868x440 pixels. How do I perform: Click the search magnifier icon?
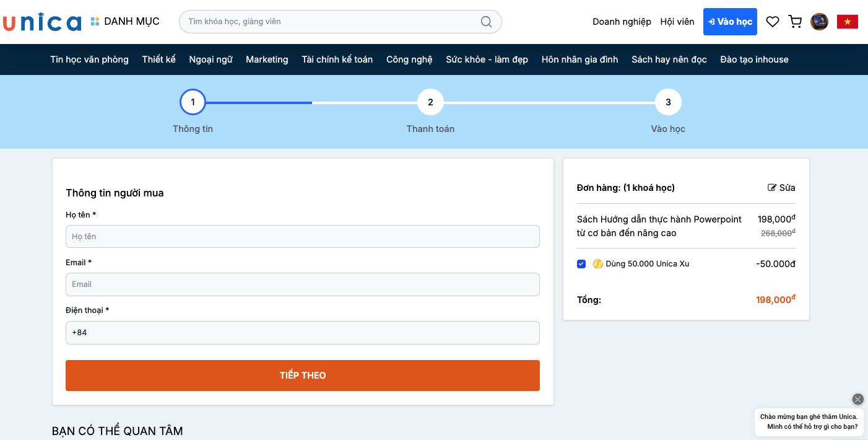pyautogui.click(x=486, y=22)
